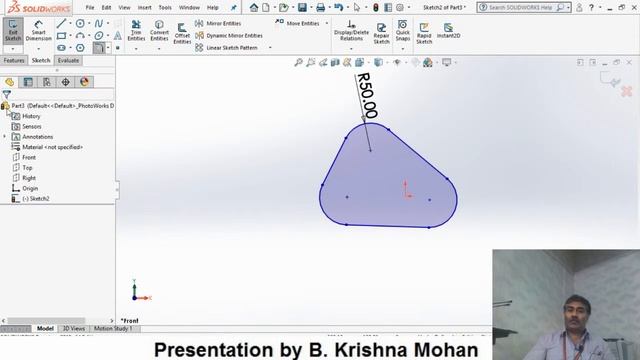Image resolution: width=640 pixels, height=360 pixels.
Task: Switch to the Evaluate tab
Action: (68, 60)
